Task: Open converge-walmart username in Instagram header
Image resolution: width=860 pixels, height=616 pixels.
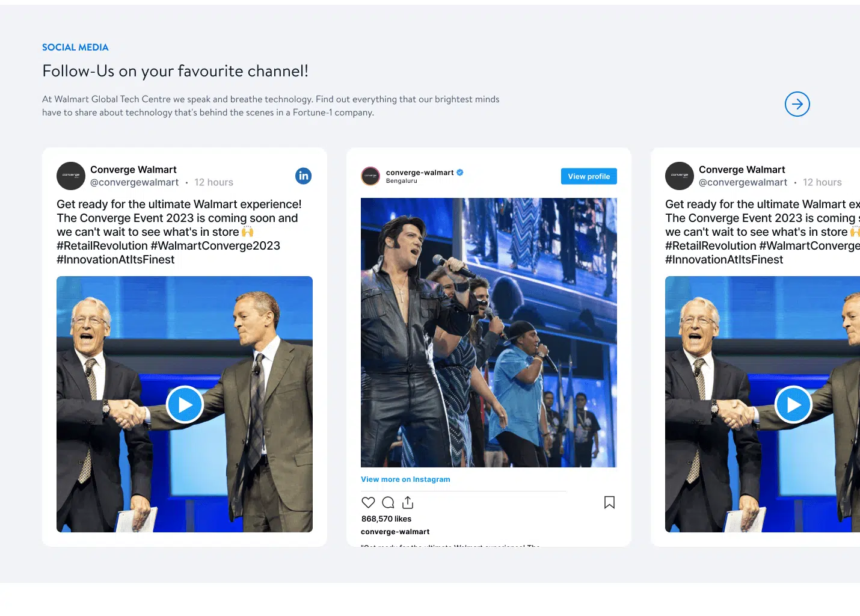Action: (x=420, y=173)
